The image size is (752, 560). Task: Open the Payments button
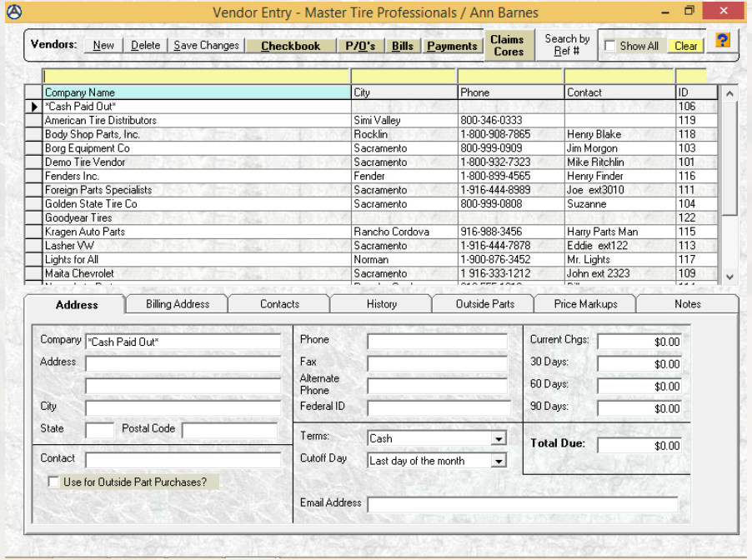click(452, 46)
